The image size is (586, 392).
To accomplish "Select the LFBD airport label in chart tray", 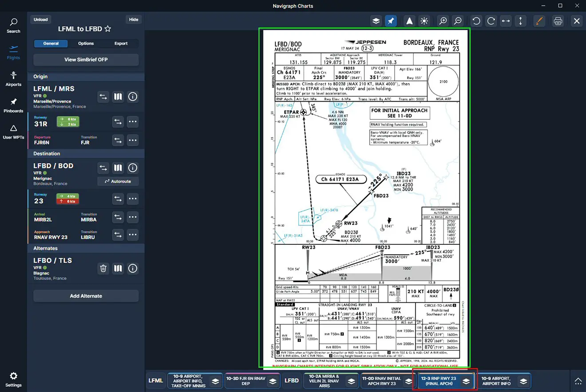I will coord(291,381).
